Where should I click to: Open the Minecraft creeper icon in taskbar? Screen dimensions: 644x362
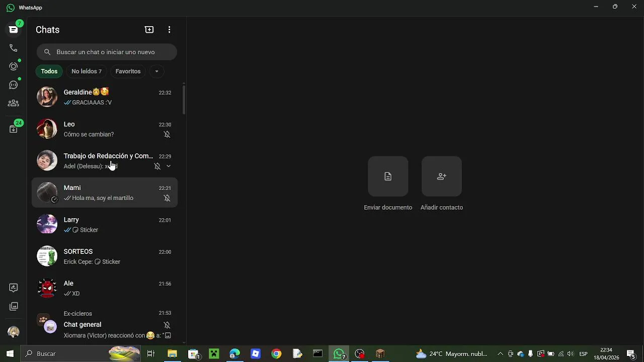[214, 353]
